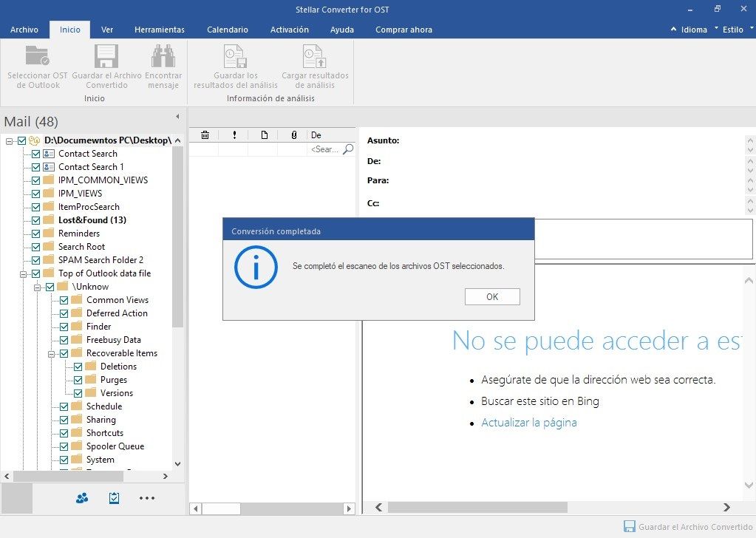Click the Comprar ahora tab

[403, 30]
